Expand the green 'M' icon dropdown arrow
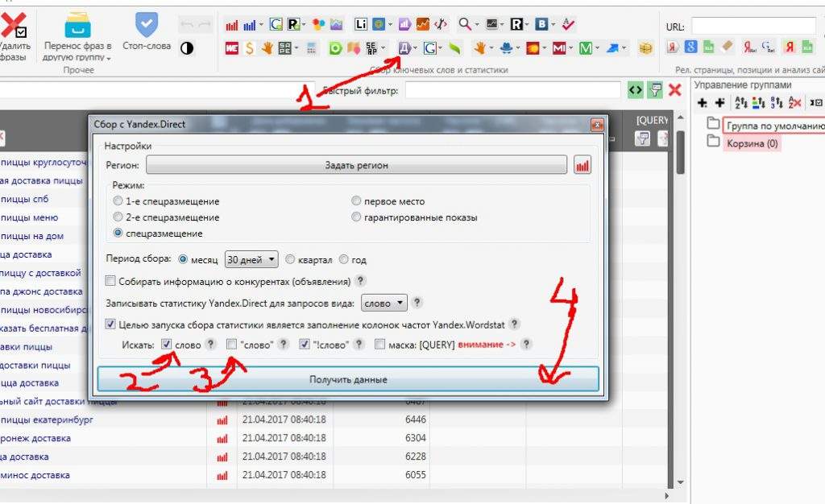825x504 pixels. [597, 48]
